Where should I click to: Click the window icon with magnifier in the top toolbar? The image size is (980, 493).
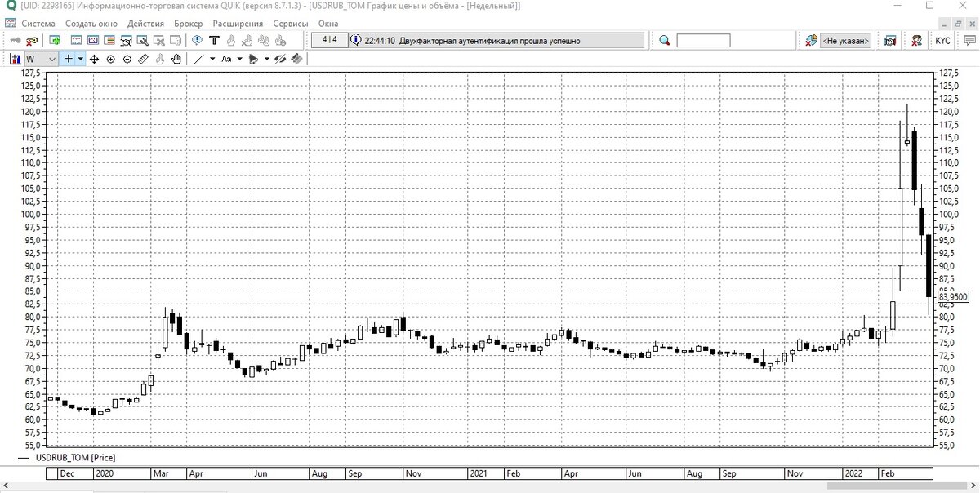(143, 40)
